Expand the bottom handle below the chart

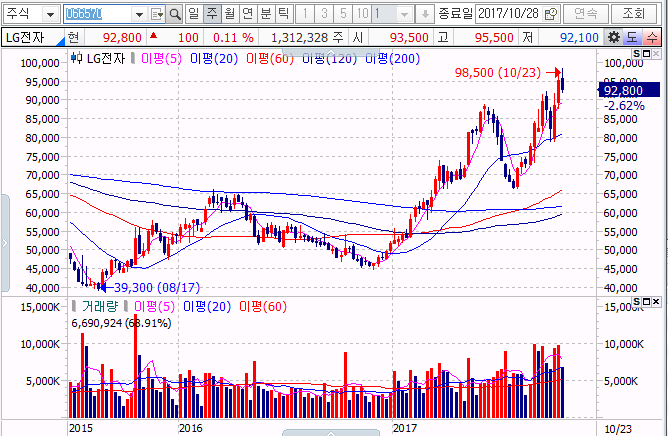[331, 433]
